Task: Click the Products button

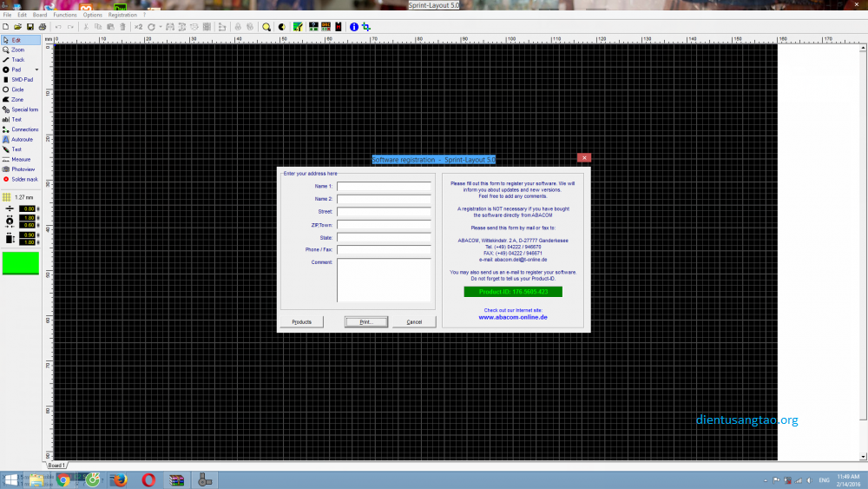Action: [302, 321]
